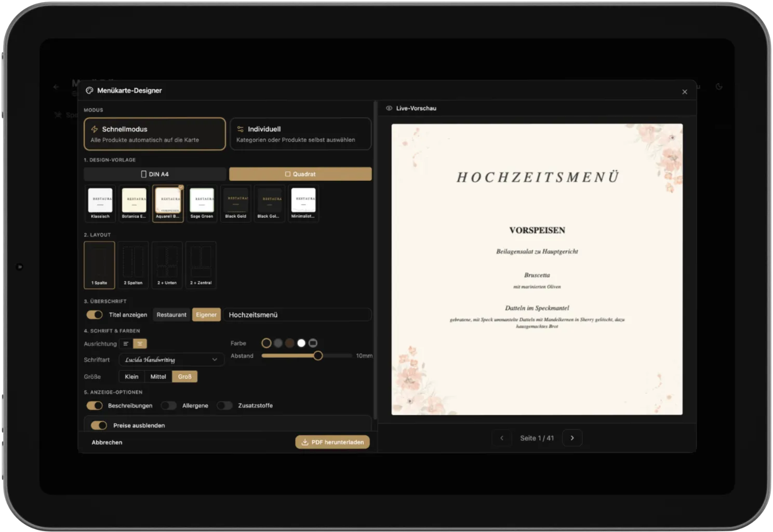The image size is (773, 532).
Task: Pick the white color swatch
Action: [301, 343]
